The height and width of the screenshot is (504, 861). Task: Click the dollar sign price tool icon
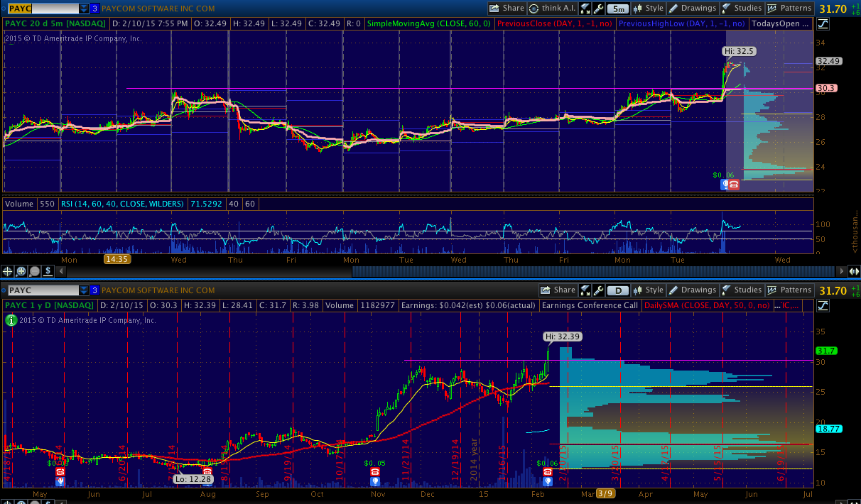48,271
